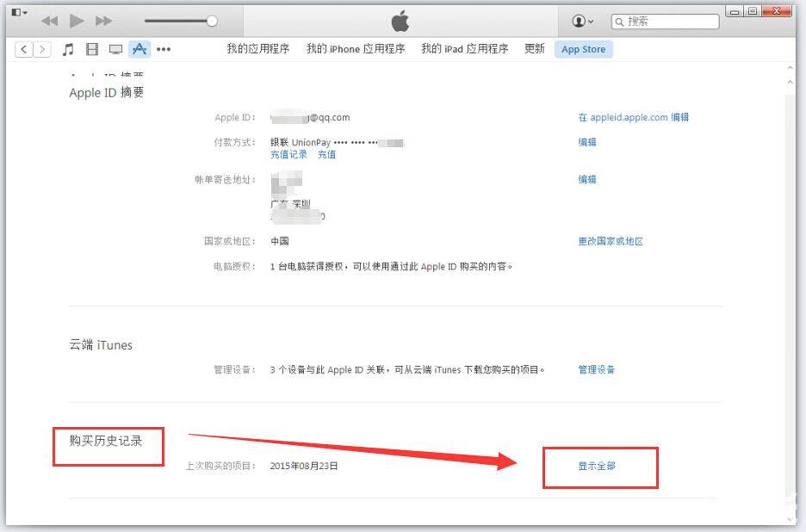
Task: Click the fast forward next button
Action: pyautogui.click(x=103, y=21)
